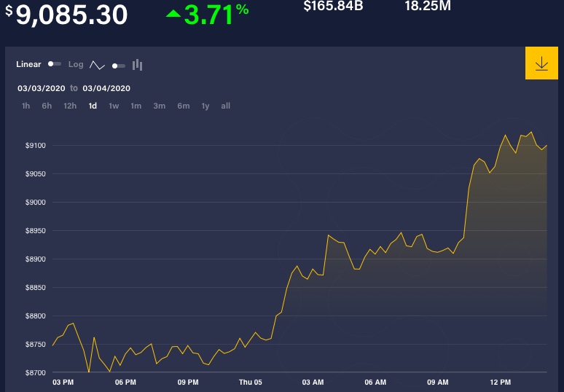Choose the 6h time range
This screenshot has width=564, height=392.
[47, 106]
